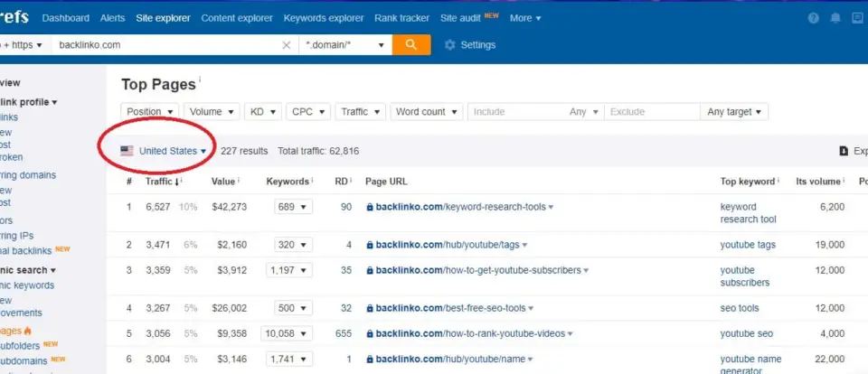Click the orange search magnifier button
The image size is (868, 374).
[x=411, y=45]
